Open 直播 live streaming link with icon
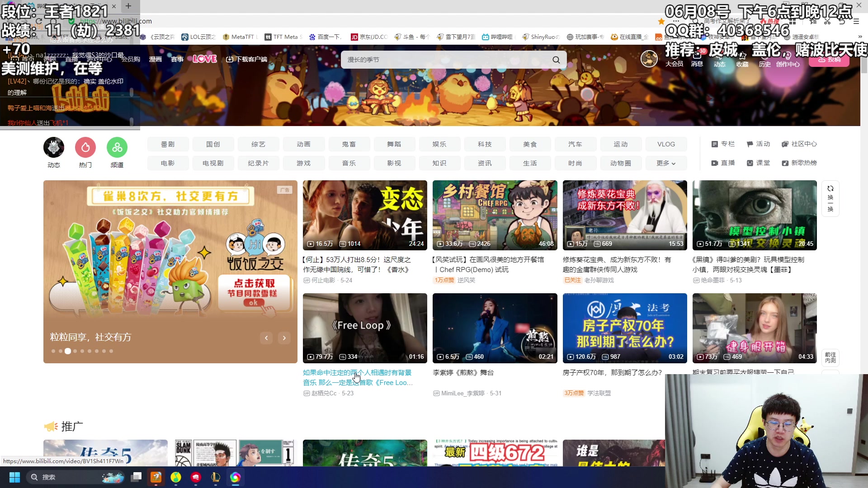The height and width of the screenshot is (488, 868). [723, 163]
